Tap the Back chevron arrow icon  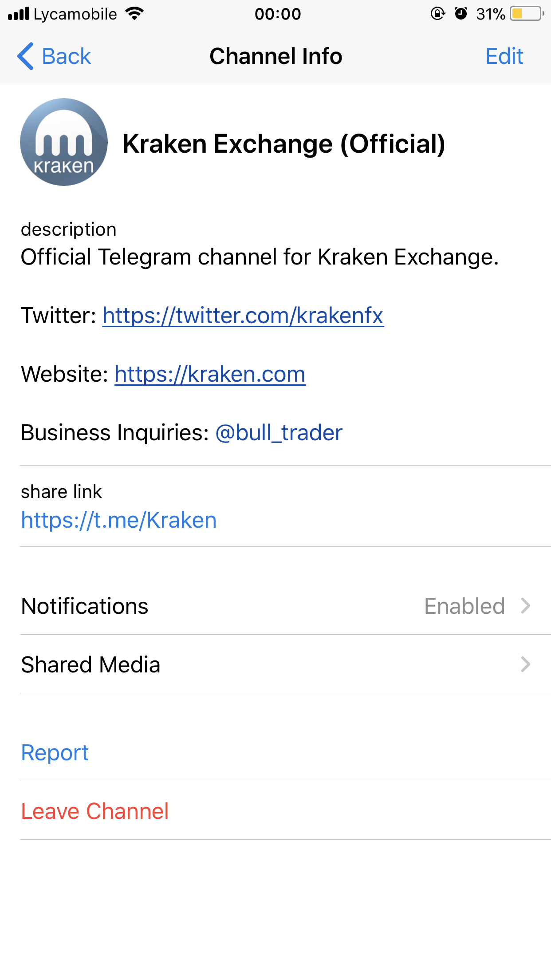pyautogui.click(x=26, y=56)
